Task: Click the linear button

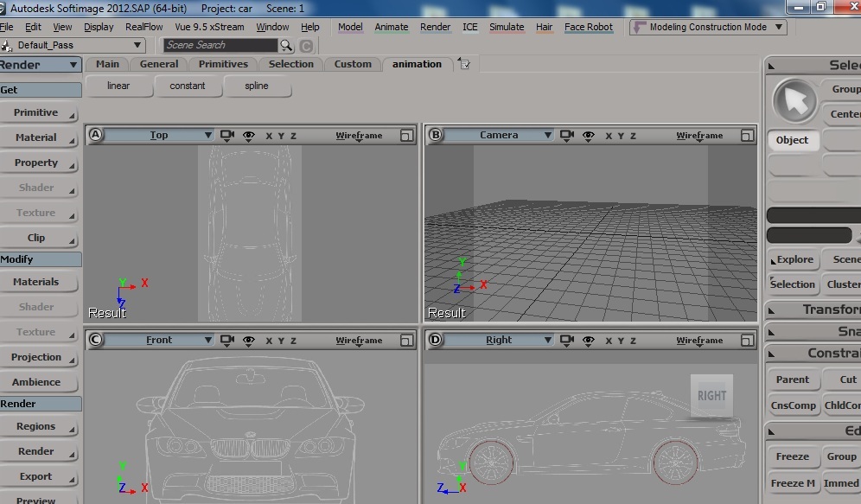Action: [x=118, y=86]
